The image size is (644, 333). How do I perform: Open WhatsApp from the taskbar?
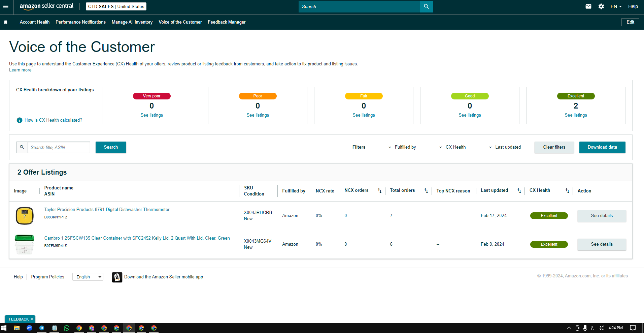pyautogui.click(x=67, y=328)
